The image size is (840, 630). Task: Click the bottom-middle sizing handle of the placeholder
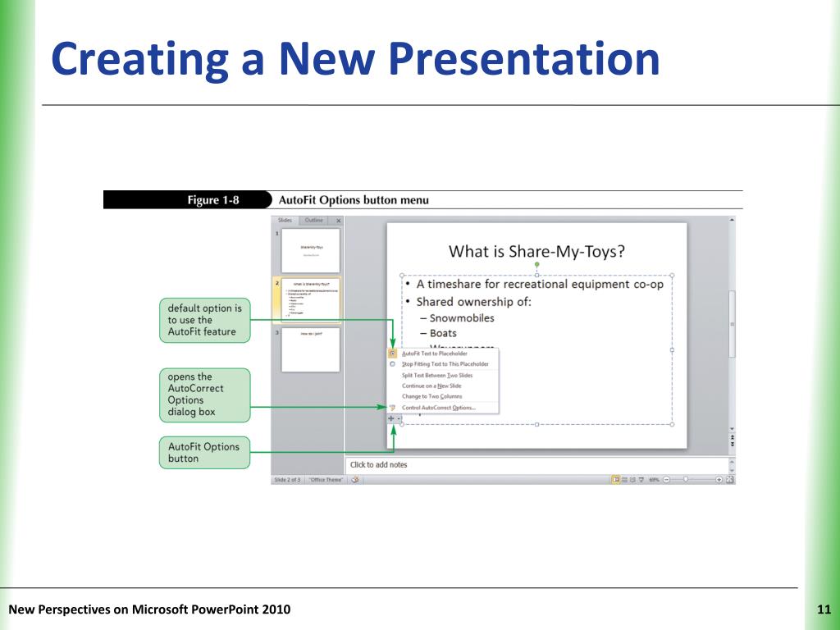tap(536, 424)
